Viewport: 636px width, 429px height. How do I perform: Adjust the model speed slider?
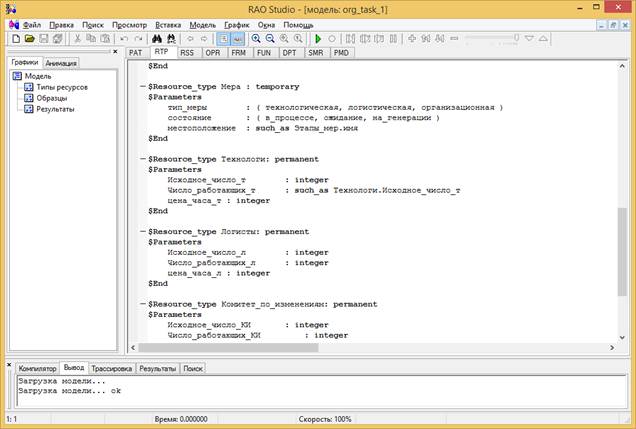(x=492, y=38)
